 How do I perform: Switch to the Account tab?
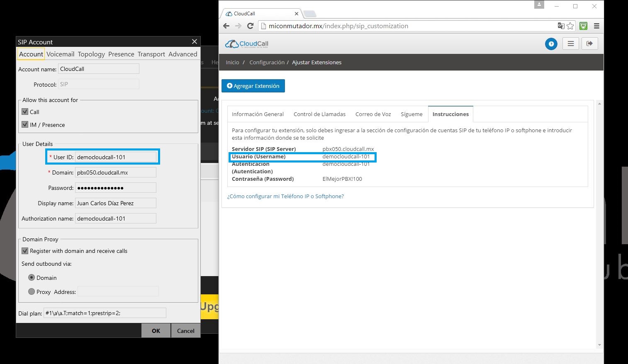(31, 54)
